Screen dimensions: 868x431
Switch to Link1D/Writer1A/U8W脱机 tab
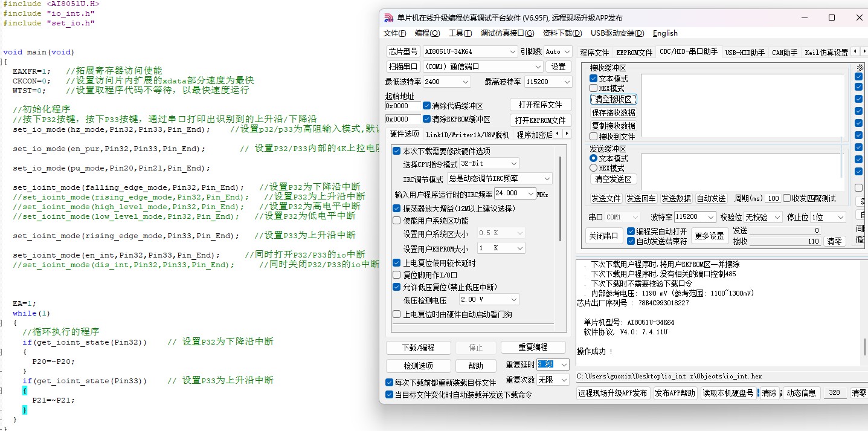468,135
